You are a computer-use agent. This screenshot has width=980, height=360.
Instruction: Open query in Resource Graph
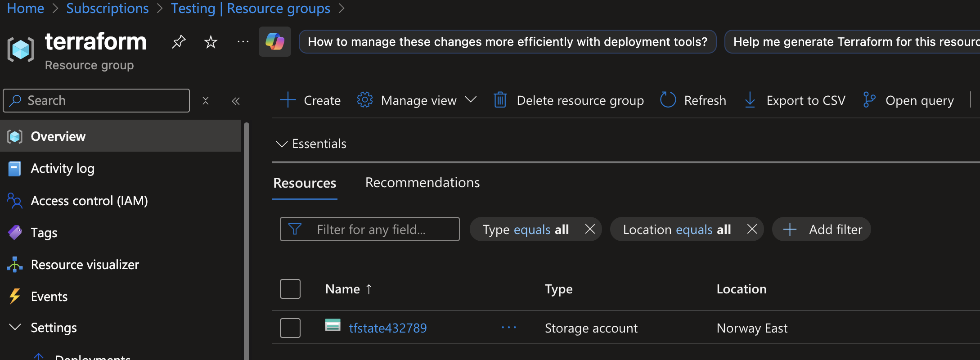pos(908,100)
